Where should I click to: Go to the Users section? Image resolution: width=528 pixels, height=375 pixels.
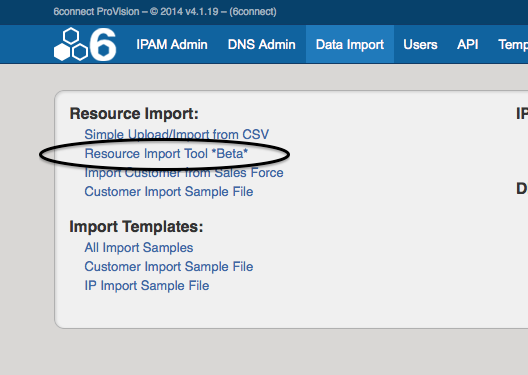420,44
